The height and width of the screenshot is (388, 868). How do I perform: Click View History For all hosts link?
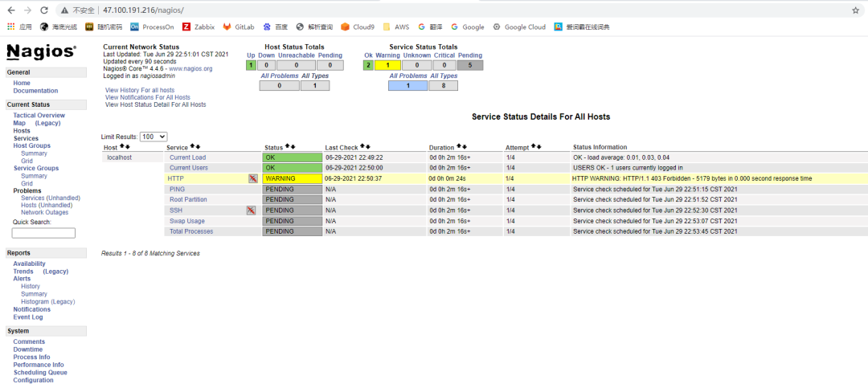[x=139, y=90]
